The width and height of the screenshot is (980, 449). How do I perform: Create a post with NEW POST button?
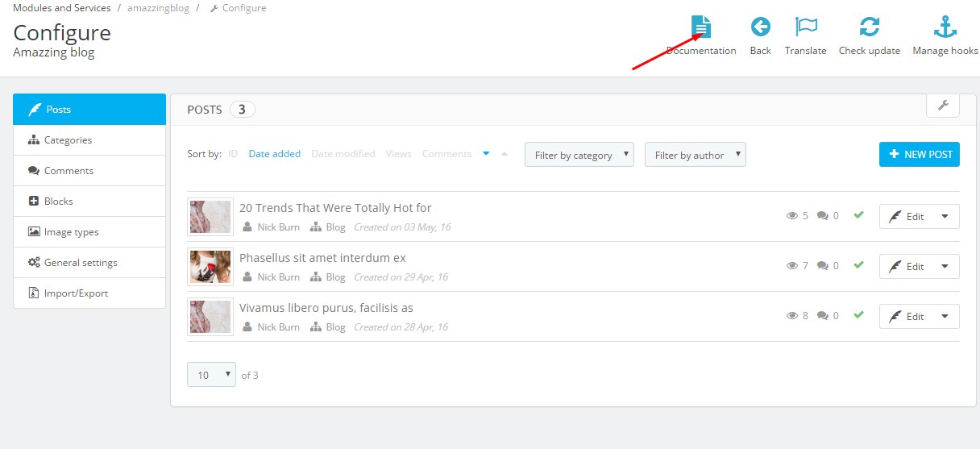tap(920, 154)
